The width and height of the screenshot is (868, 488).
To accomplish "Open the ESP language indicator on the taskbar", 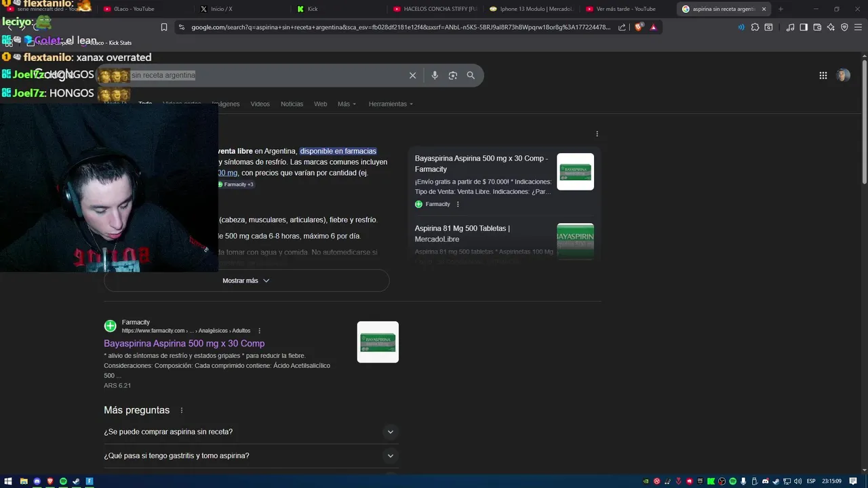I will coord(811,481).
